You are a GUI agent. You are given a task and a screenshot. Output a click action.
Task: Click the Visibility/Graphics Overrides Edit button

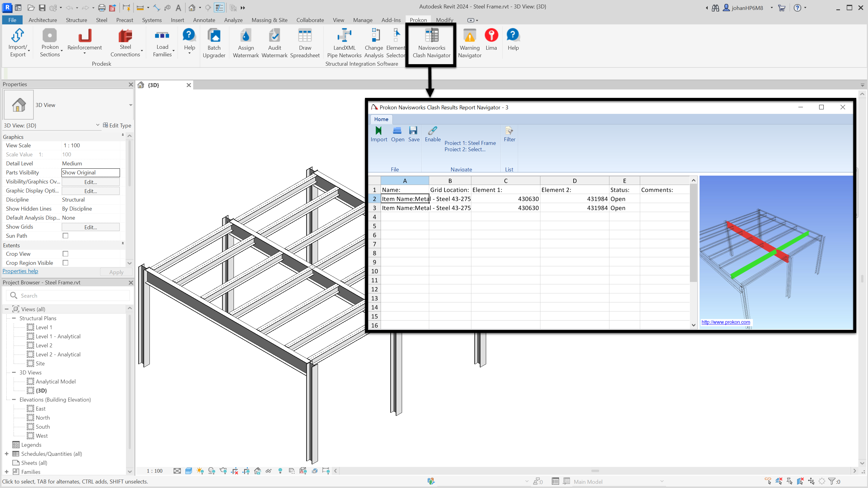point(90,182)
